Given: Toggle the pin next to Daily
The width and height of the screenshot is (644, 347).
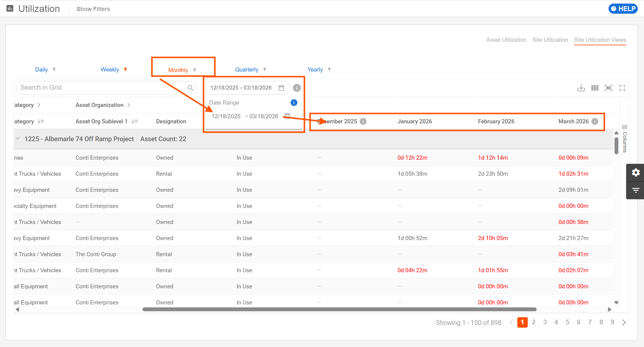Looking at the screenshot, I should pyautogui.click(x=54, y=69).
